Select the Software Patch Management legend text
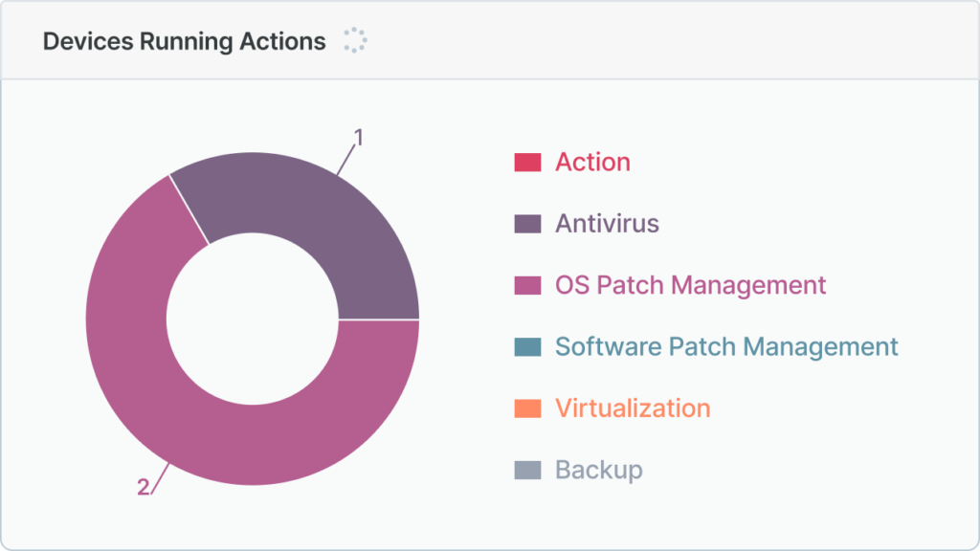This screenshot has width=980, height=551. pyautogui.click(x=726, y=346)
